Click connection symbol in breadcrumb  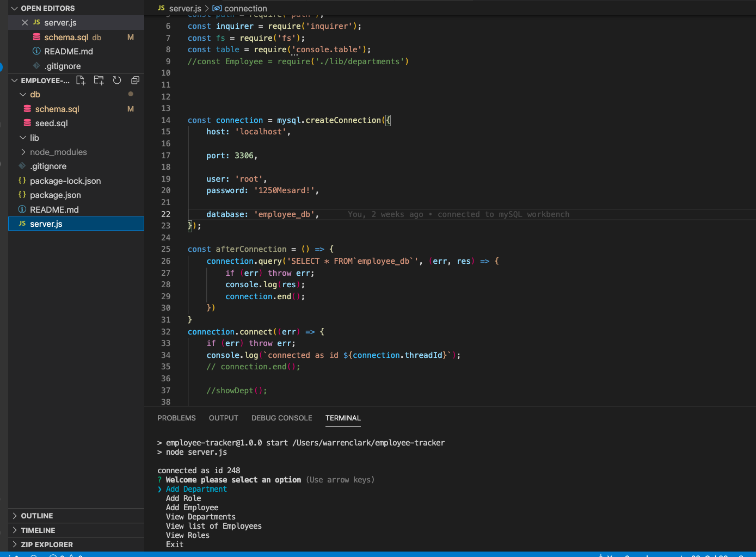(245, 8)
